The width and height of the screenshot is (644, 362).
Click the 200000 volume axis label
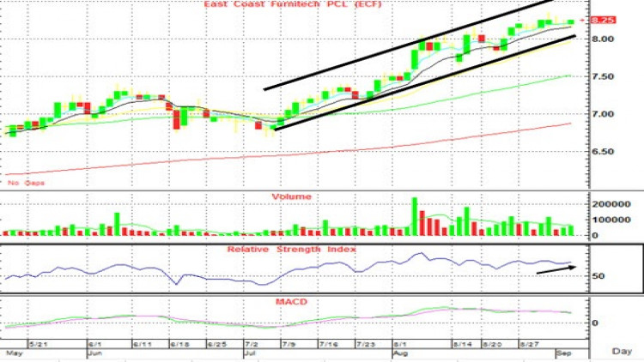coord(611,204)
